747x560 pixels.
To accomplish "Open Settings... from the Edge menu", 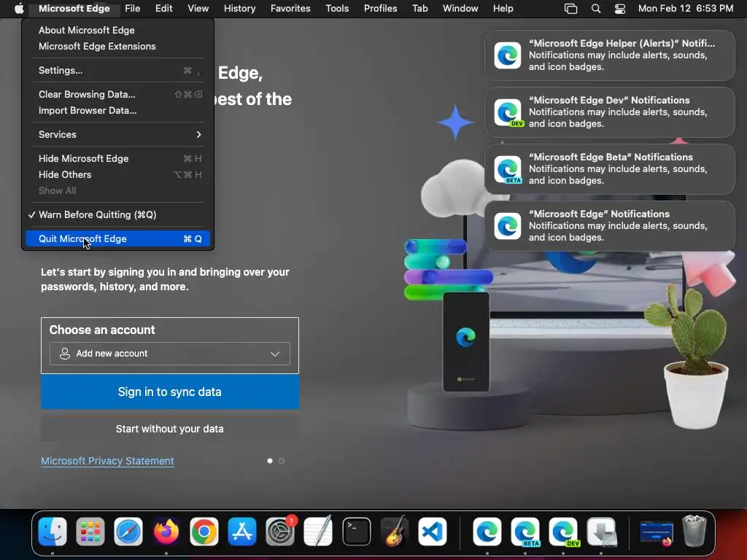I will (x=117, y=70).
